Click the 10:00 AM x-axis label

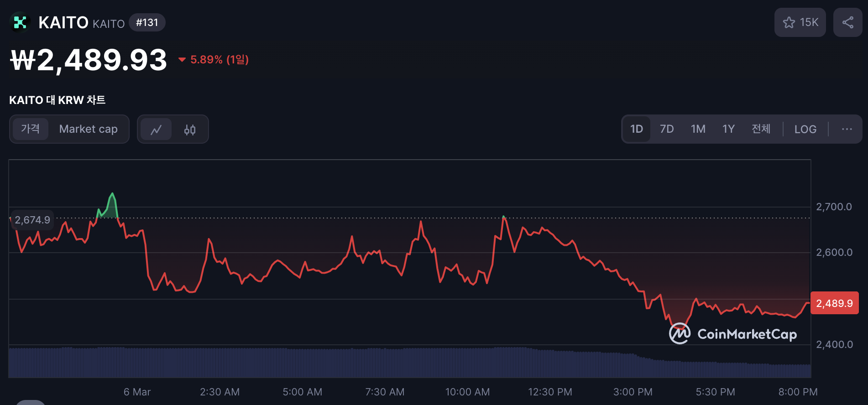click(x=467, y=392)
